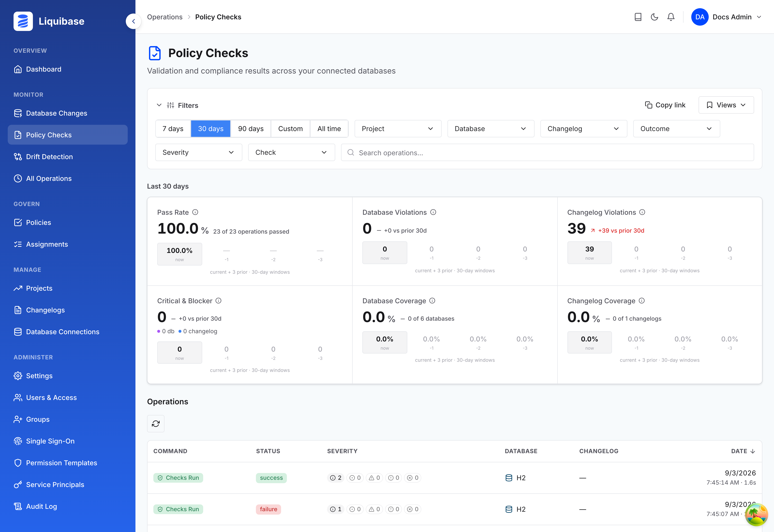774x532 pixels.
Task: Open the Severity filter dropdown
Action: coord(199,152)
